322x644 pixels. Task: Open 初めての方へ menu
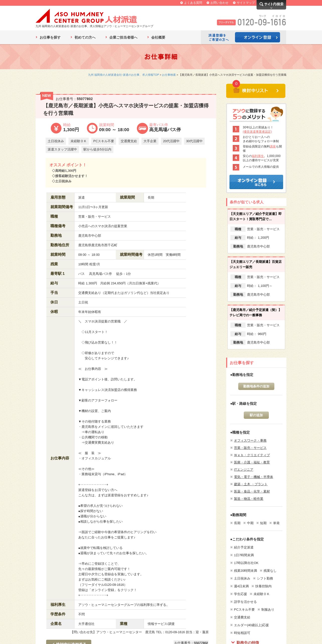(x=83, y=37)
